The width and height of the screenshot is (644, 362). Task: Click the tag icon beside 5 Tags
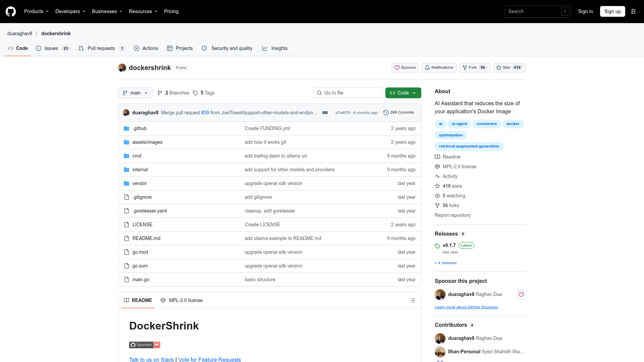click(x=196, y=93)
